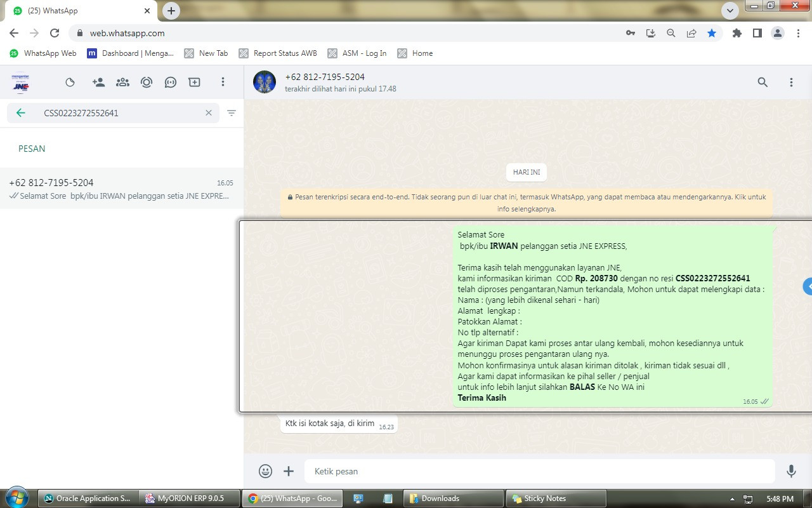Click the reply 'Ktk isi kotak saja, di kirim'
The height and width of the screenshot is (508, 812).
tap(339, 424)
